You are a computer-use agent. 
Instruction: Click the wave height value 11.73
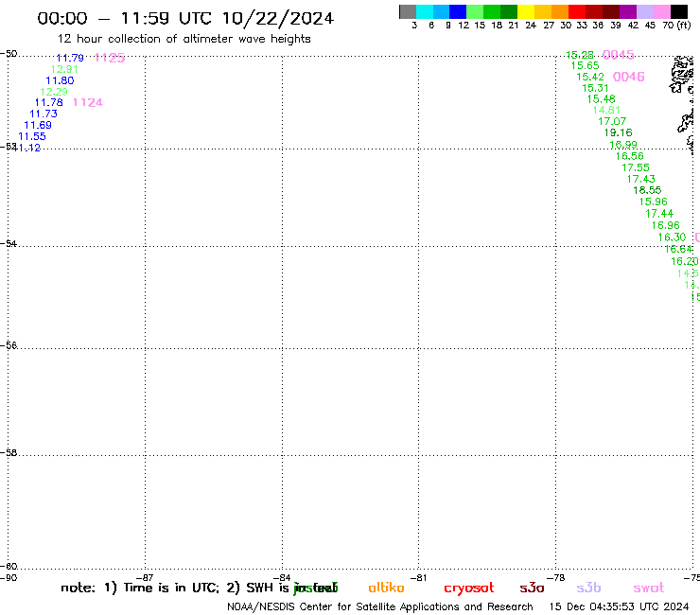coord(44,114)
